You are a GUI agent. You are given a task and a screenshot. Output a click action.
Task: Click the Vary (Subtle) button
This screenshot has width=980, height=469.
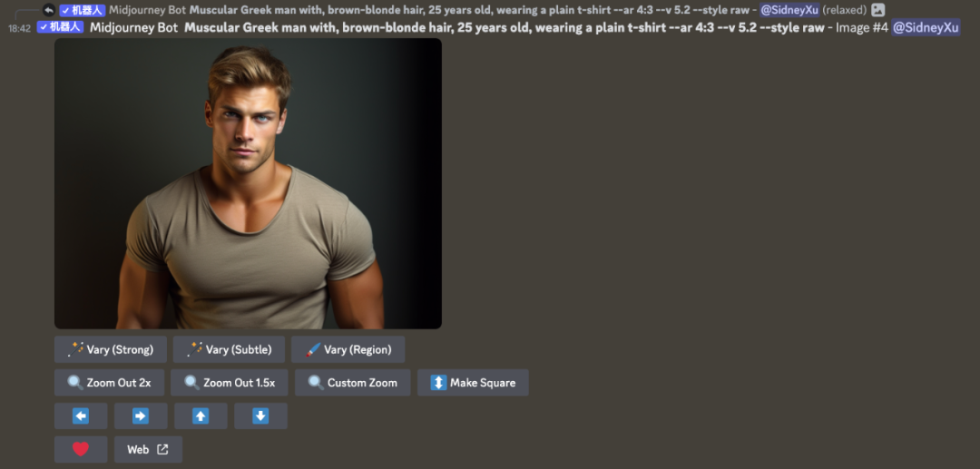point(229,350)
